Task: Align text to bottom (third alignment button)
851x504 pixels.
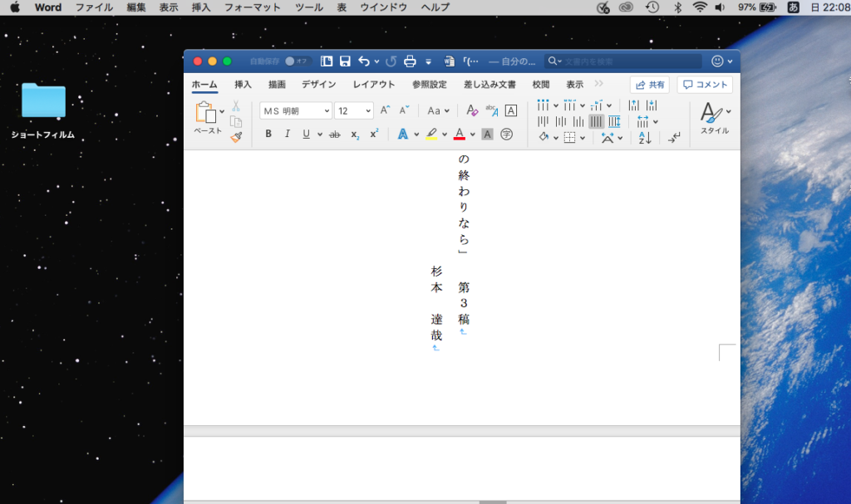Action: coord(578,121)
